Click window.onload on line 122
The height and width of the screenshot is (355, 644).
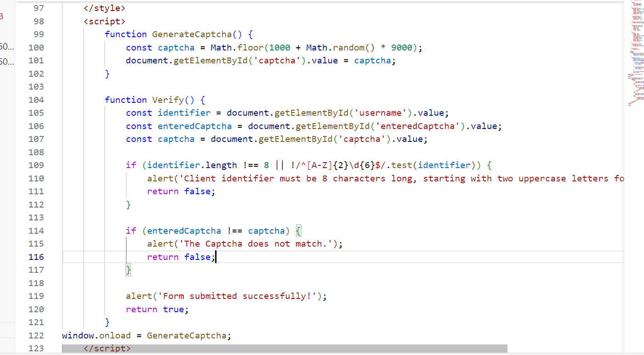point(97,335)
